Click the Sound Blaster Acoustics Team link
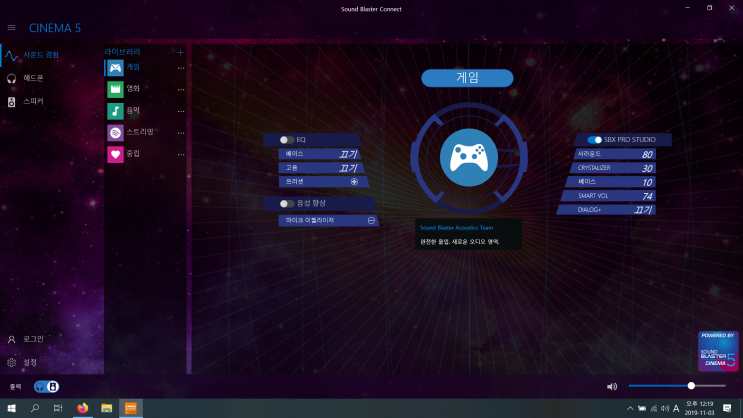Viewport: 743px width, 418px height. point(456,228)
